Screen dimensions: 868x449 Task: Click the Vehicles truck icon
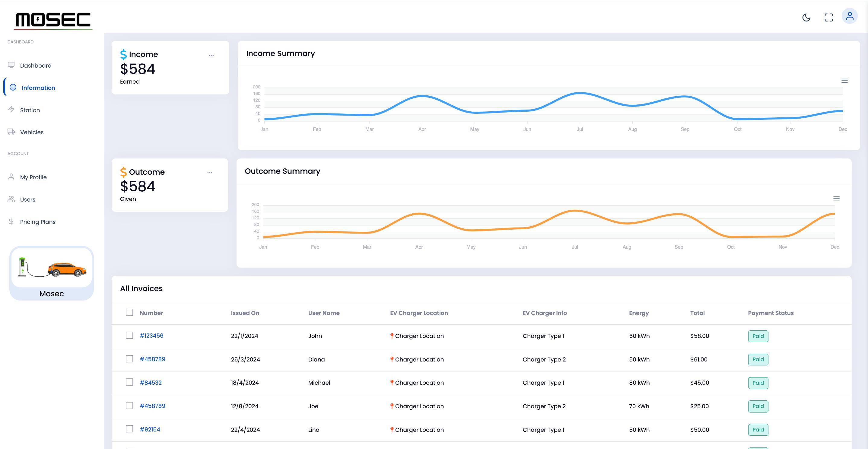[x=11, y=132]
